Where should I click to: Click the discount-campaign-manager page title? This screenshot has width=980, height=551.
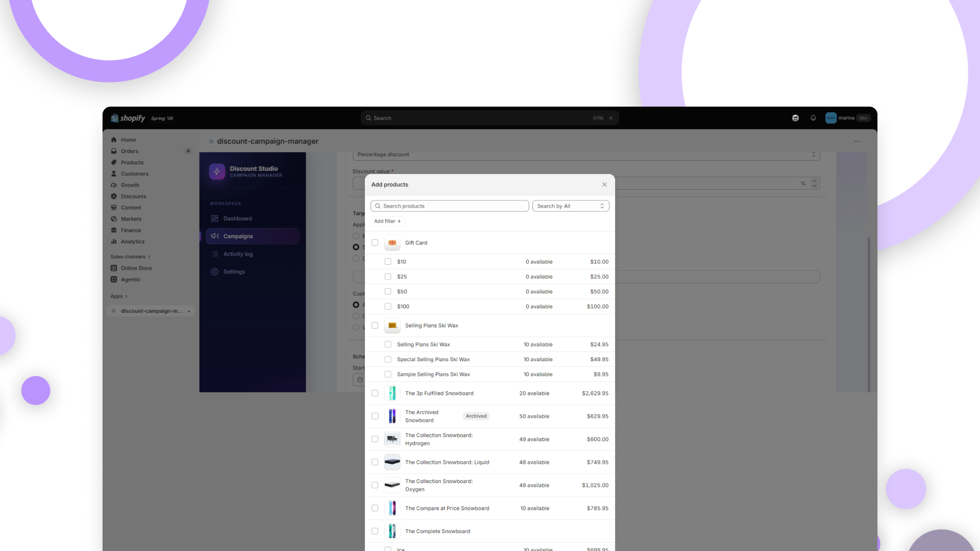pos(267,141)
